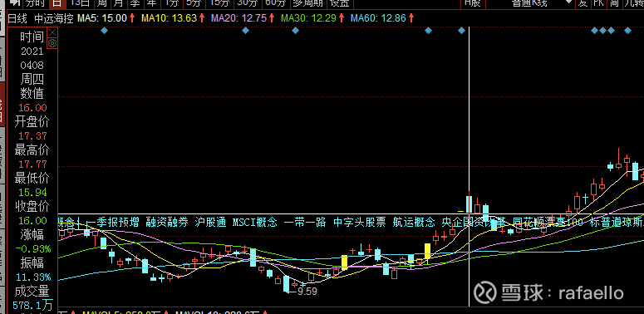This screenshot has height=314, width=644.
Task: Click the rightmost blue diamond marker
Action: 627,31
